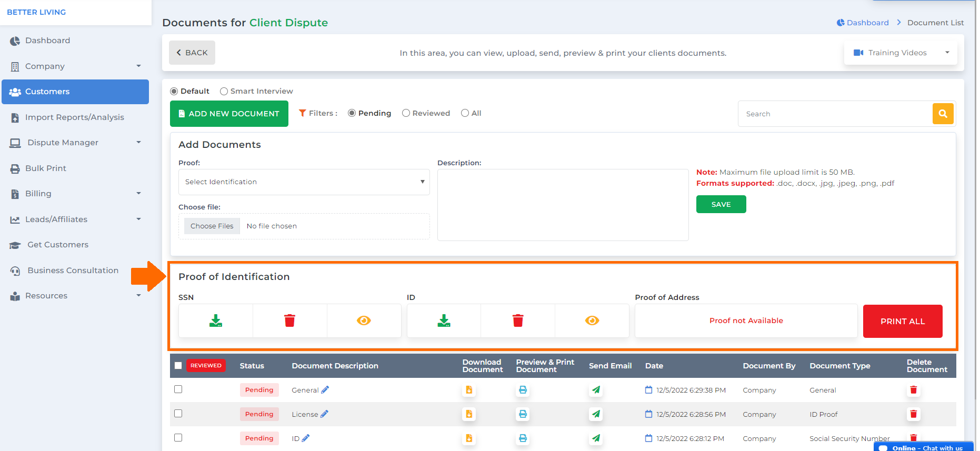980x451 pixels.
Task: Delete the License row document
Action: 914,414
